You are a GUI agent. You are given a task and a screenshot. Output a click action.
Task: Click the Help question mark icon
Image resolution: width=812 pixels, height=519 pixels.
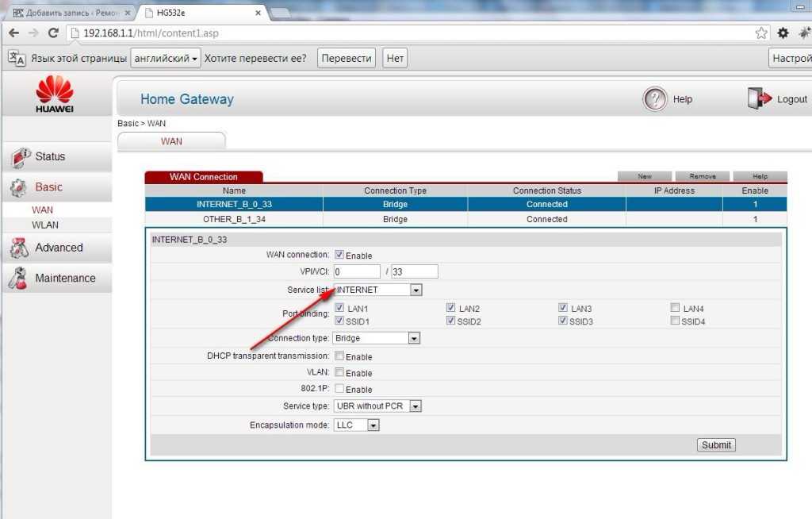654,99
